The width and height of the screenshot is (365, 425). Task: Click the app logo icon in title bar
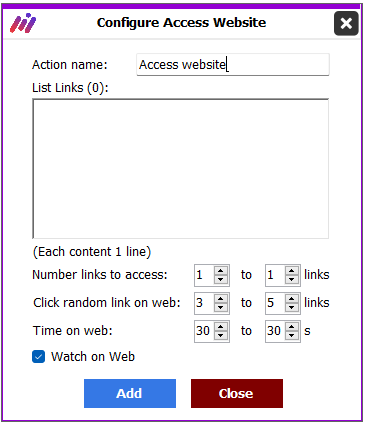click(x=23, y=23)
